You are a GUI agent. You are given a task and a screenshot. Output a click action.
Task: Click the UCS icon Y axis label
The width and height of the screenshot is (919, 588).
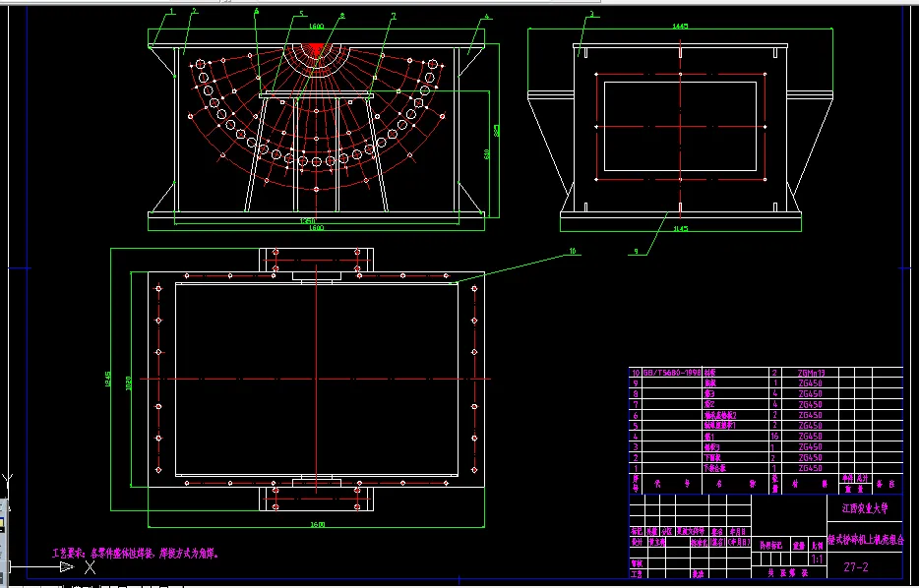point(7,482)
